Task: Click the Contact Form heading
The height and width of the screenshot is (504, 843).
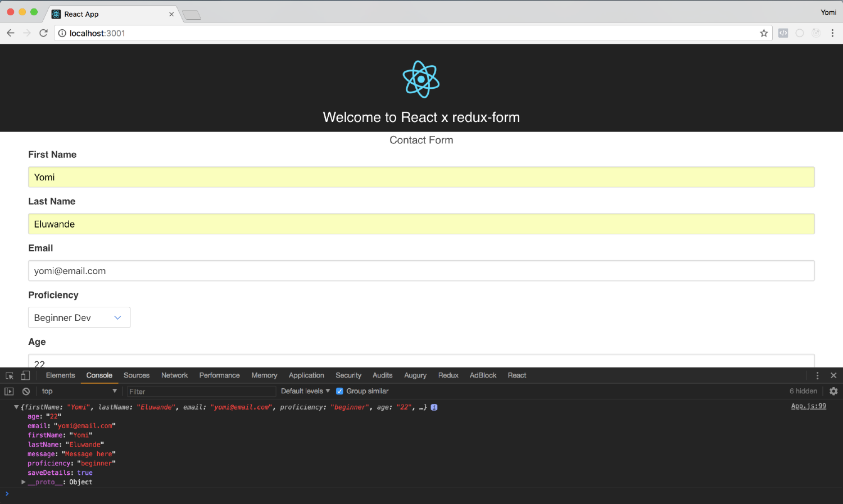Action: pyautogui.click(x=422, y=140)
